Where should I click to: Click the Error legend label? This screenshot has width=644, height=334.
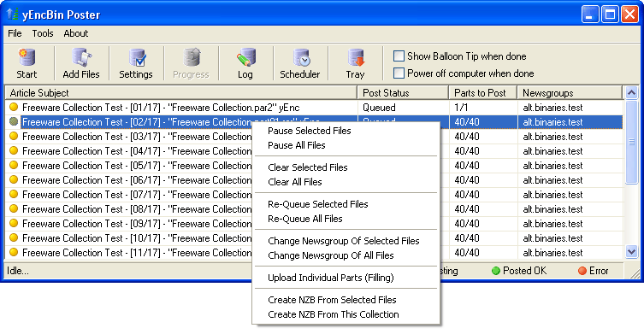tap(599, 271)
